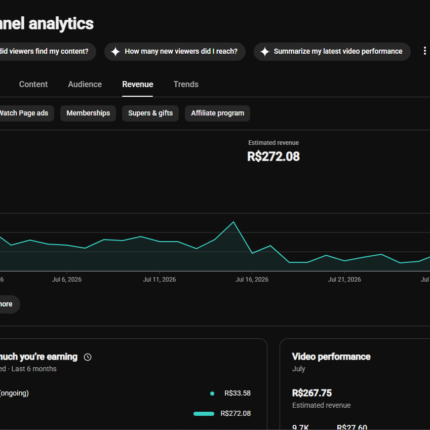Filter by Supers & gifts chip
The height and width of the screenshot is (430, 430).
click(150, 113)
